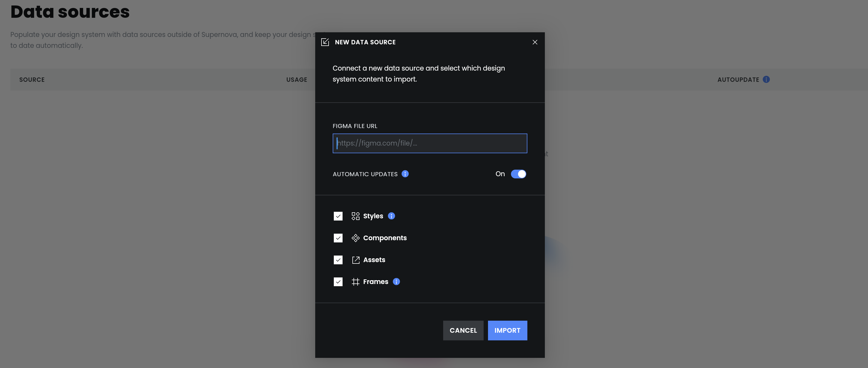The width and height of the screenshot is (868, 368).
Task: Click the Figma file URL input field
Action: pyautogui.click(x=429, y=143)
